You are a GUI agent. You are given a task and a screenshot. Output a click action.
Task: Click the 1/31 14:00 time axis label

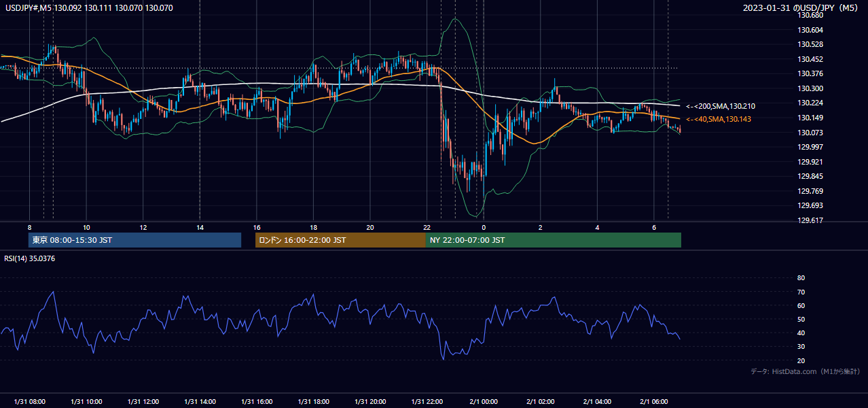coord(200,401)
